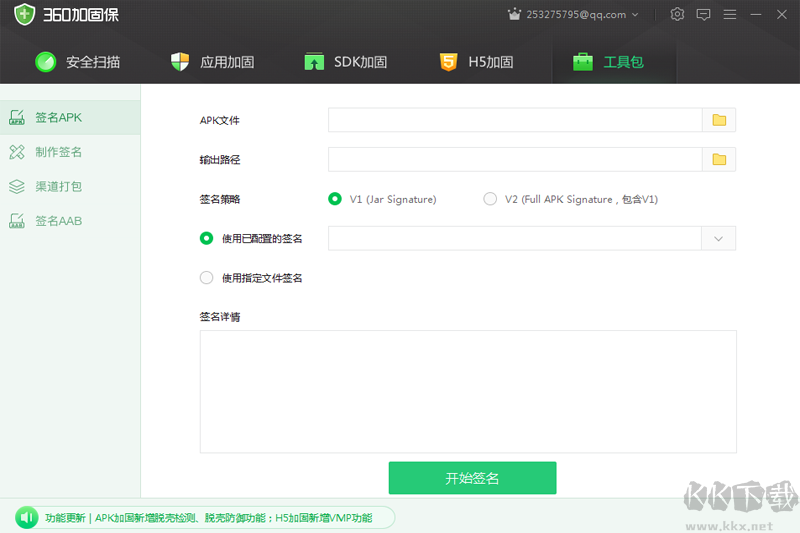Switch to 应用加固 tab
Screen dimensions: 800x533
click(x=213, y=62)
